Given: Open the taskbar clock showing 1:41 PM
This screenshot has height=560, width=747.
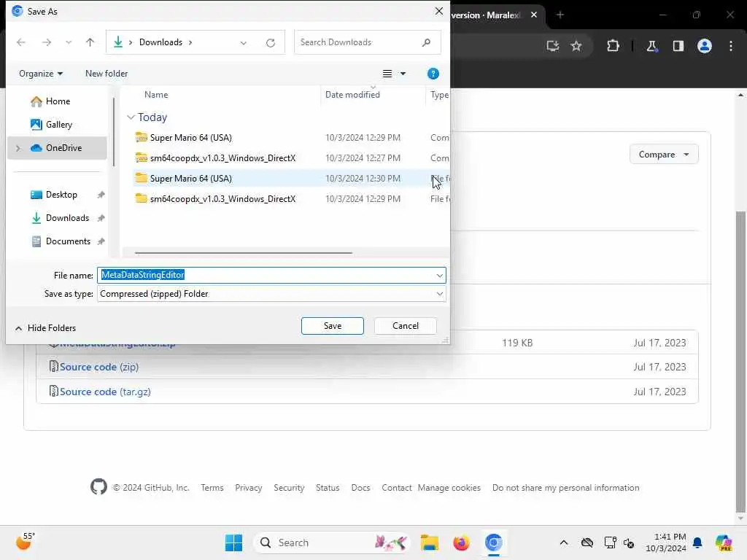Looking at the screenshot, I should click(666, 542).
